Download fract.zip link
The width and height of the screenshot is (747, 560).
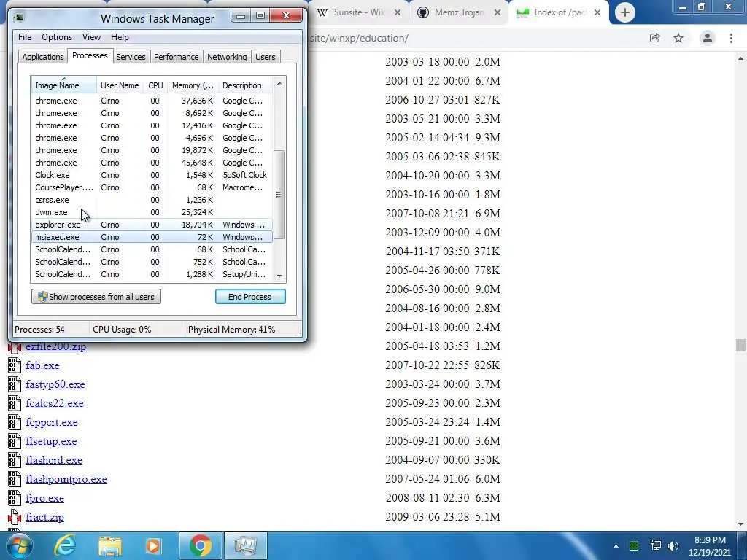click(44, 517)
